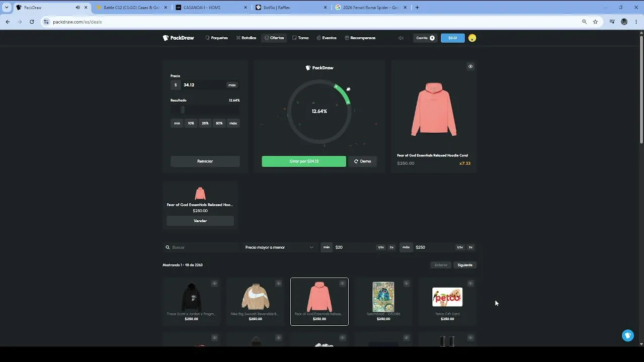Click the Chrome profile avatar

click(624, 22)
